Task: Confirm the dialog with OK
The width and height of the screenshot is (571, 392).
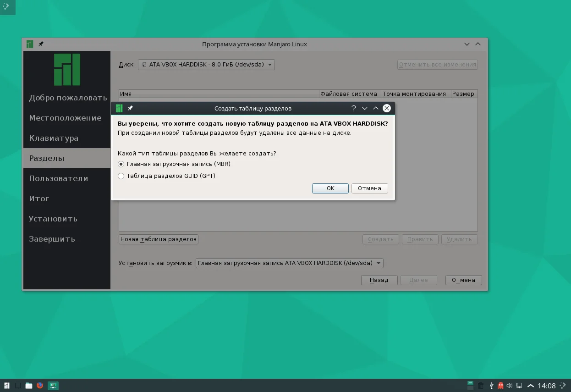Action: pos(330,188)
